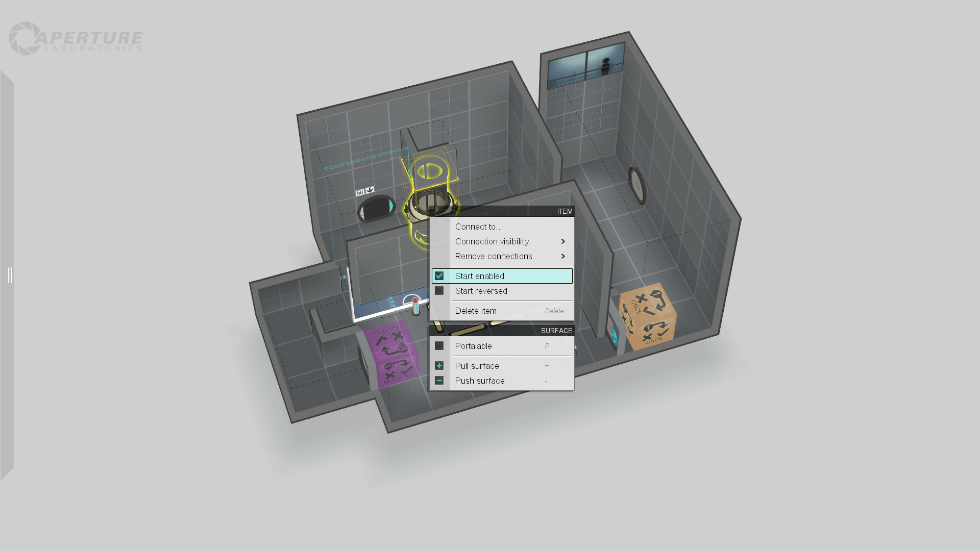Click the SURFACE section header label

(x=556, y=330)
